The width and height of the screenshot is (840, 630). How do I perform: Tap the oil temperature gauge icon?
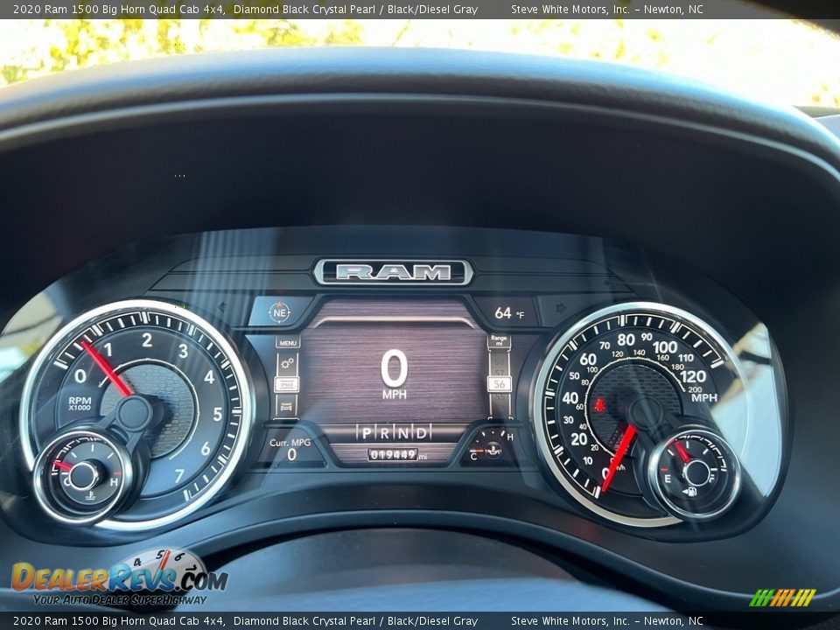(492, 450)
